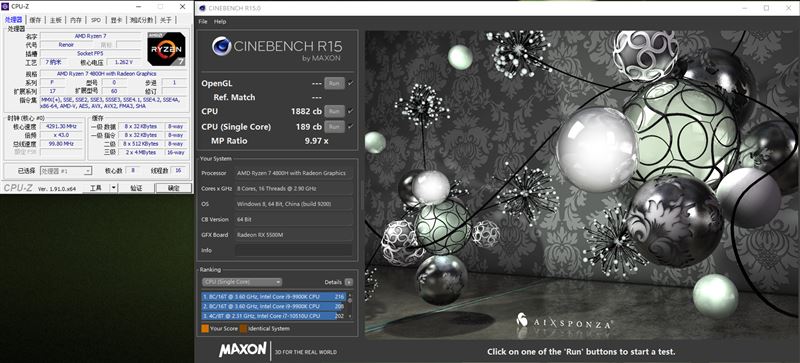The width and height of the screenshot is (800, 363).
Task: Click the 9.97 x MP Ratio value
Action: [316, 141]
